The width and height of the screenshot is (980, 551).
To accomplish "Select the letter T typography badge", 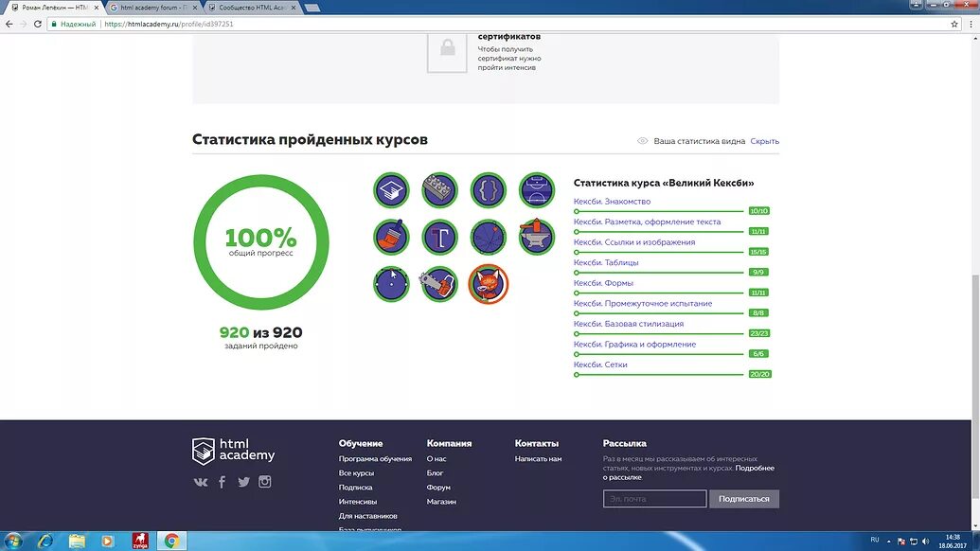I will click(439, 238).
